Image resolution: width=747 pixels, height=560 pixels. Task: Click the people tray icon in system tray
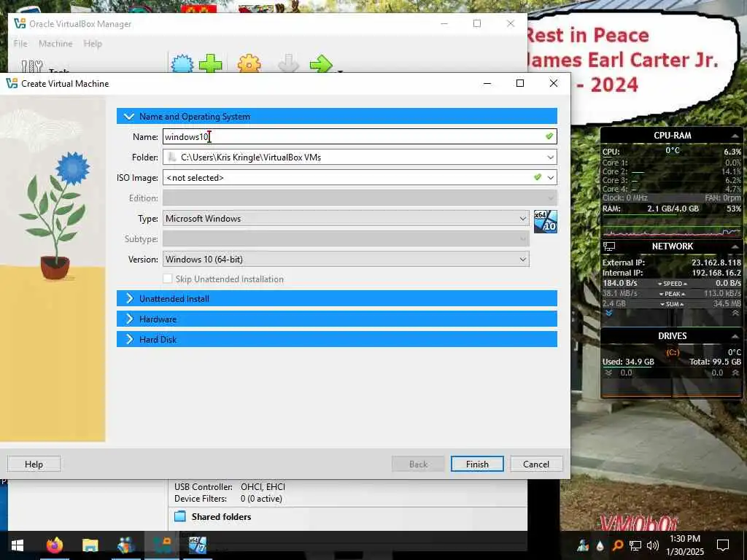click(x=583, y=545)
